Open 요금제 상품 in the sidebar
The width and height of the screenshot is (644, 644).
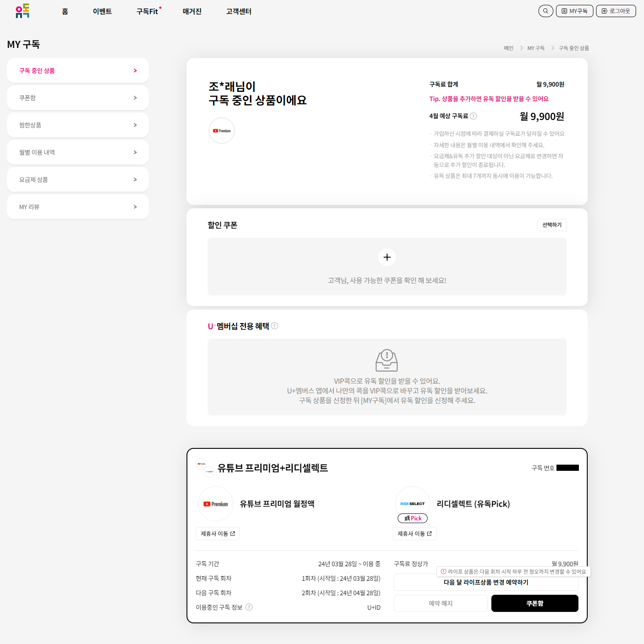(78, 179)
